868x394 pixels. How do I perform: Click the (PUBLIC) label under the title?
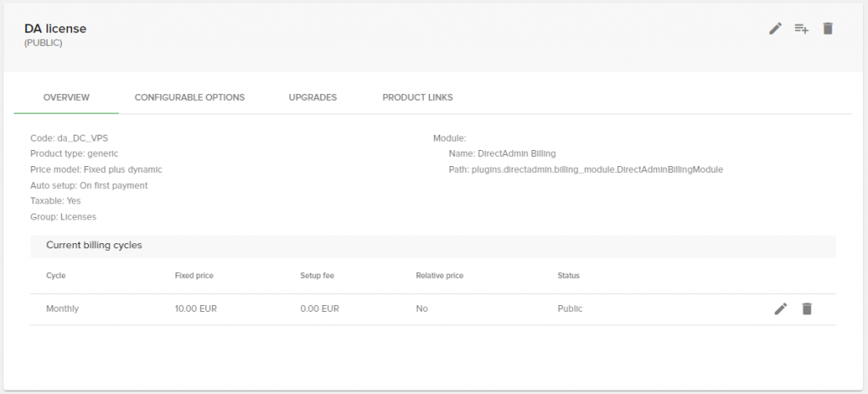[x=43, y=43]
